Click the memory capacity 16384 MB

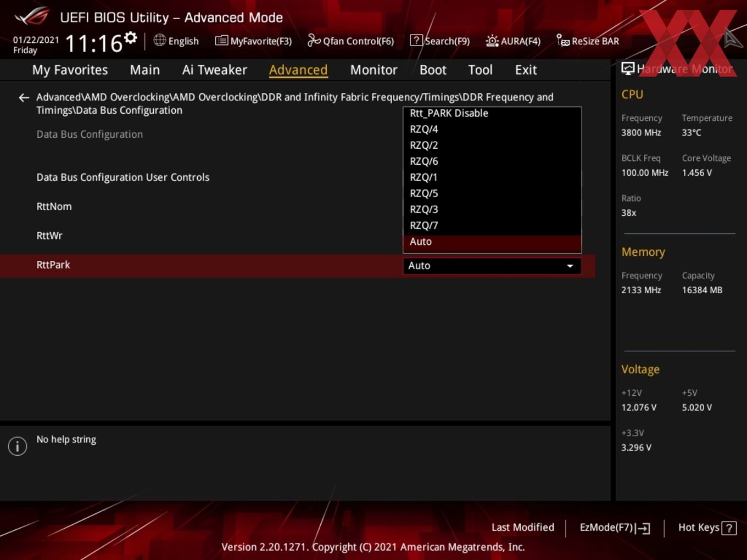click(702, 290)
